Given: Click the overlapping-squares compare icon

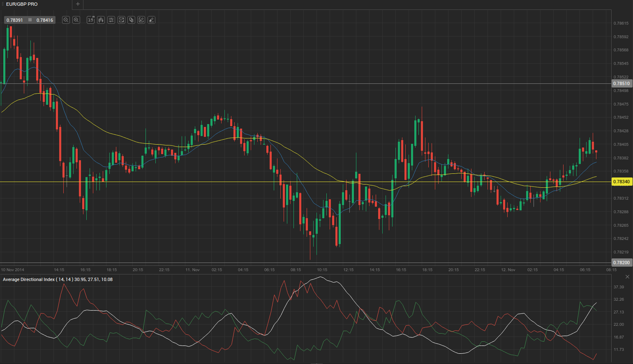Looking at the screenshot, I should (131, 20).
